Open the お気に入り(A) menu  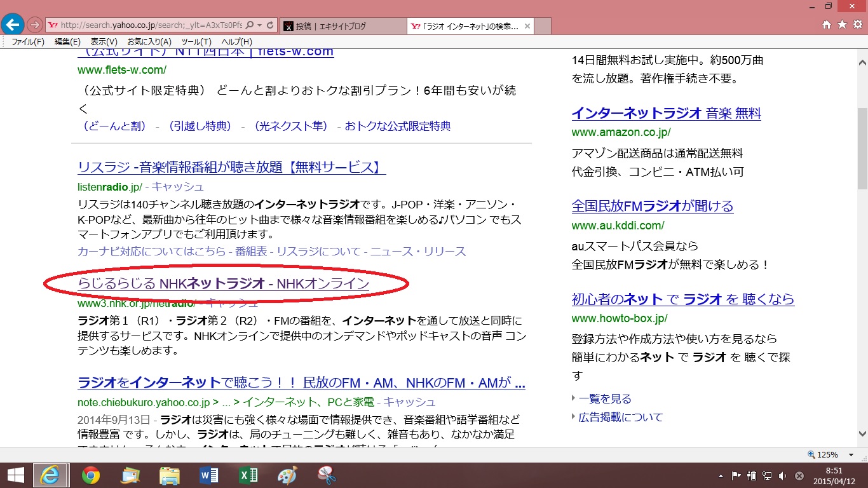click(149, 42)
